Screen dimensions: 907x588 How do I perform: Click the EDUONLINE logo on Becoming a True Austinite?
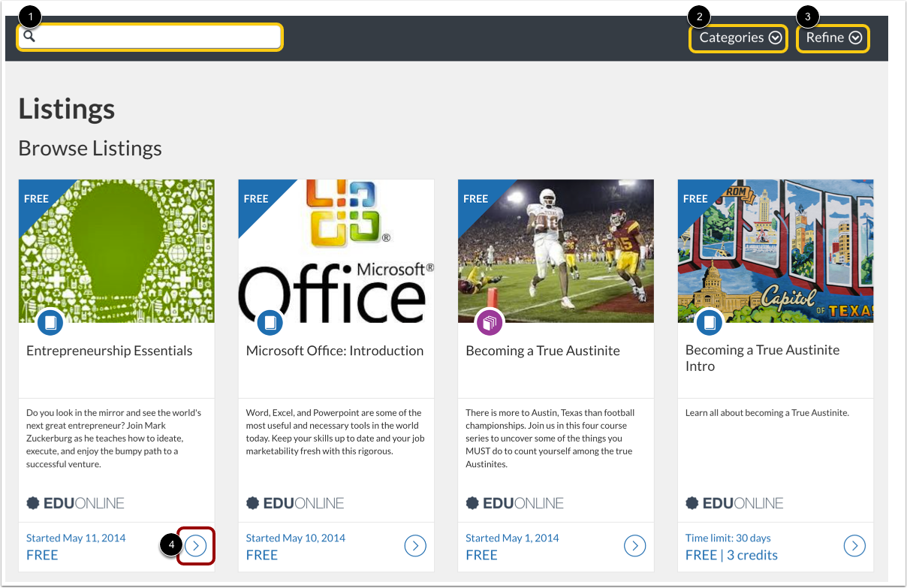515,503
